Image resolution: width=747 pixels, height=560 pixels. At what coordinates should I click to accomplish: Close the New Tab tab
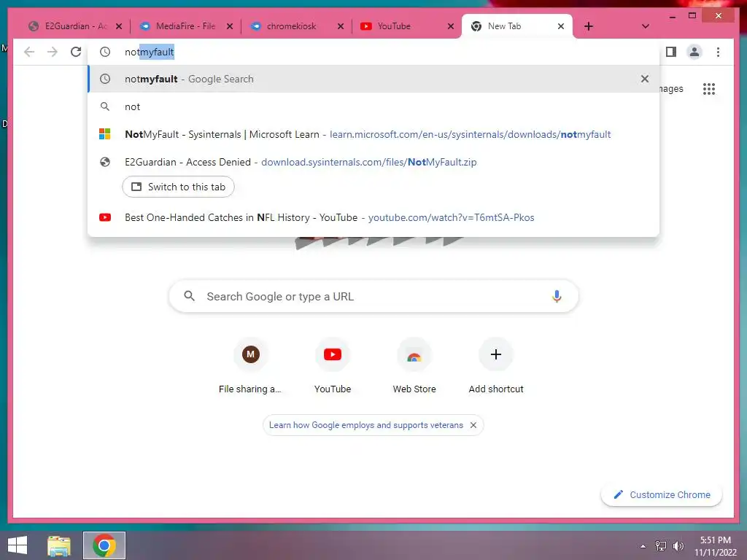point(561,26)
